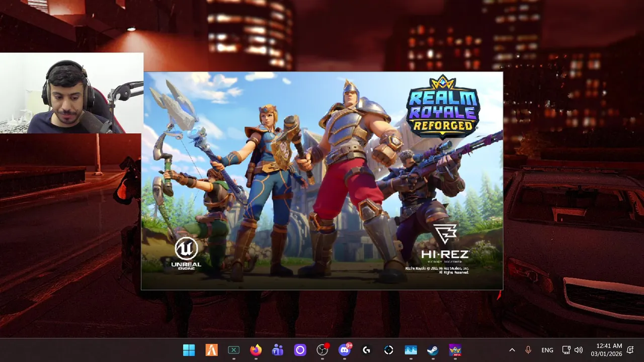Open the notifications bell icon
The width and height of the screenshot is (644, 362).
630,350
